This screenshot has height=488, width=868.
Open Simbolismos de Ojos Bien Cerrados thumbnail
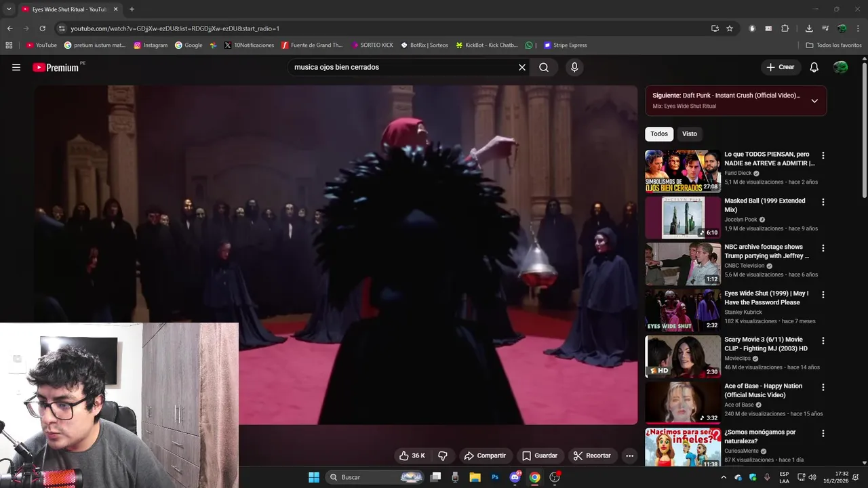tap(683, 171)
